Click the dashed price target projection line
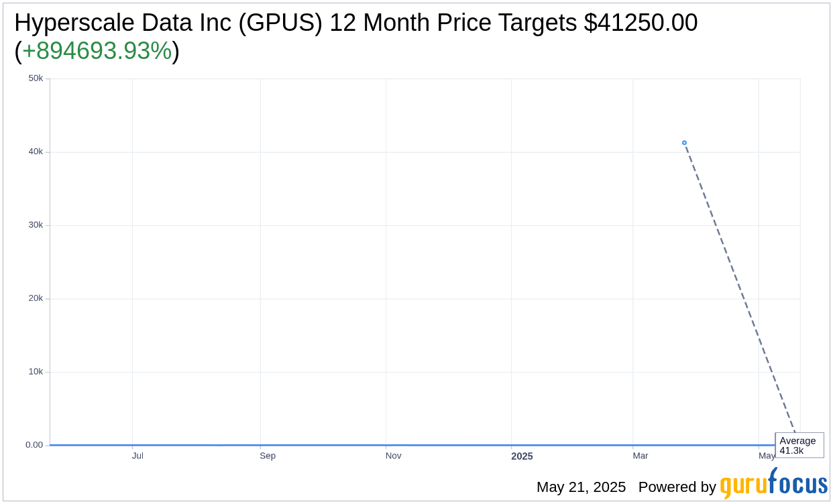 [x=740, y=290]
